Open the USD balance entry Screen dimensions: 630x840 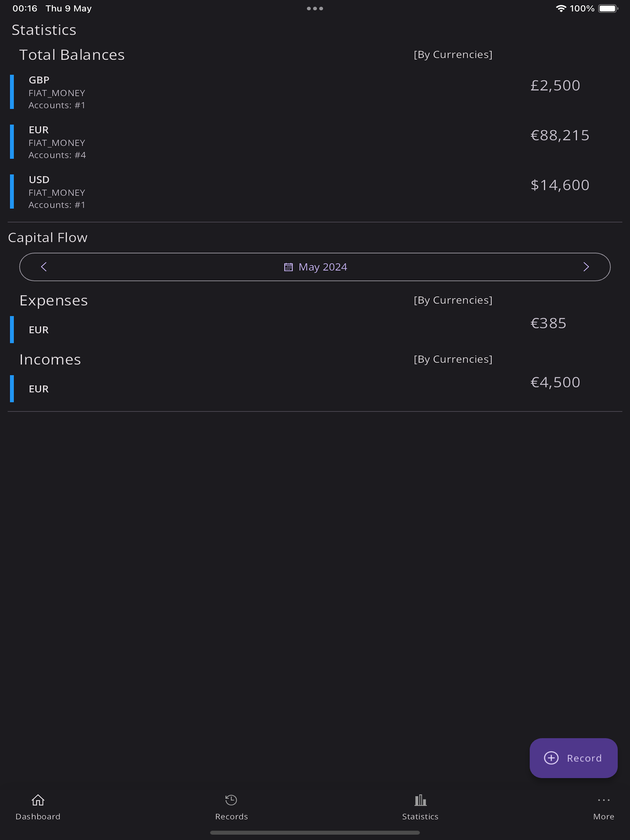315,191
